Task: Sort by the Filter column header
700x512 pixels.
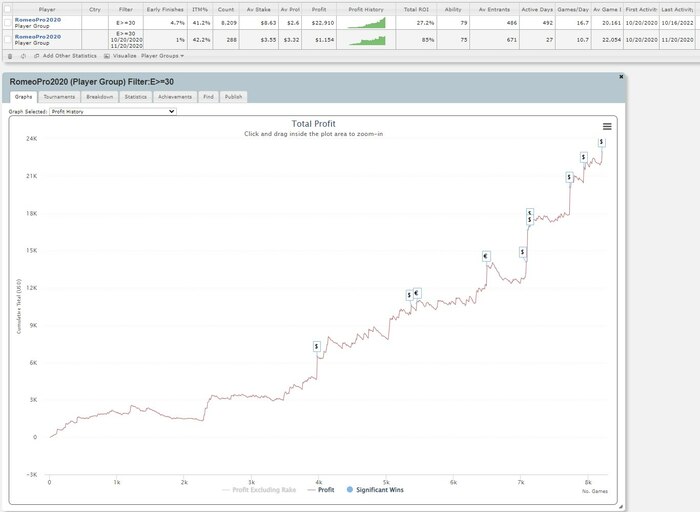Action: (126, 9)
